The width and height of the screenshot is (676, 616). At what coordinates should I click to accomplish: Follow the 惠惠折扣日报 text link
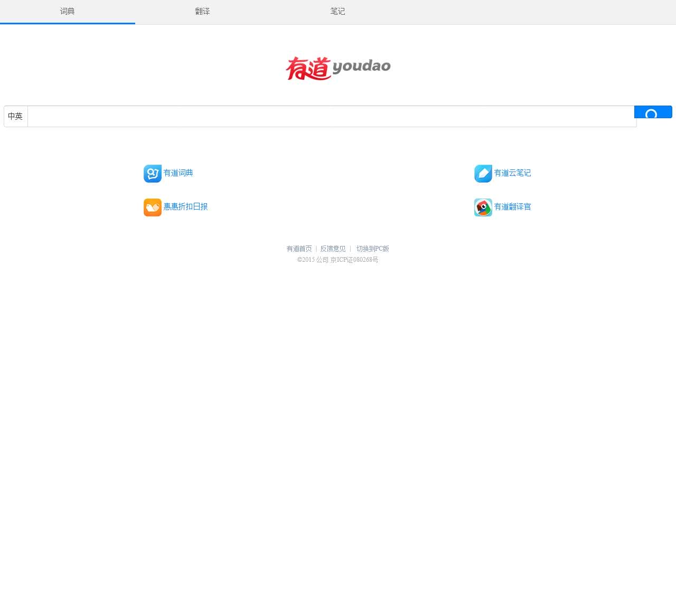pyautogui.click(x=186, y=207)
